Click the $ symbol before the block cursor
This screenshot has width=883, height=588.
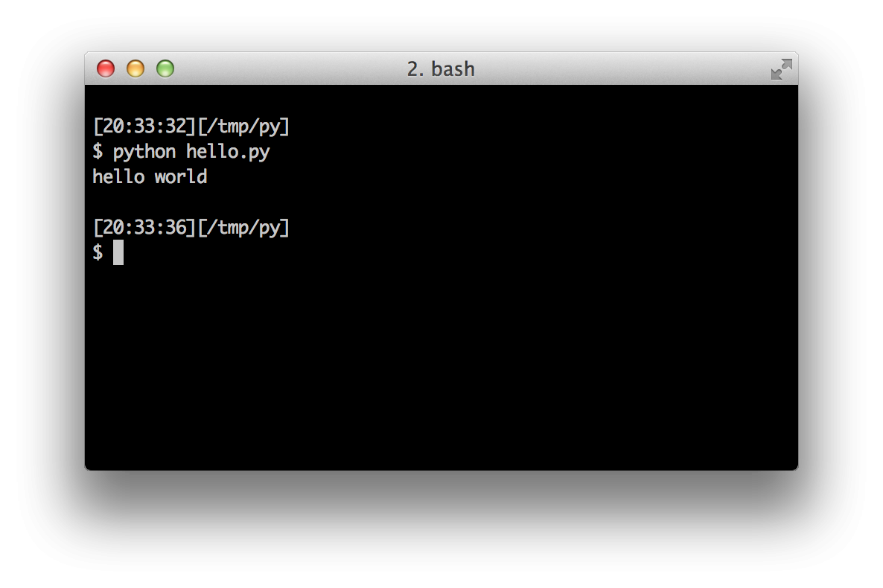98,252
